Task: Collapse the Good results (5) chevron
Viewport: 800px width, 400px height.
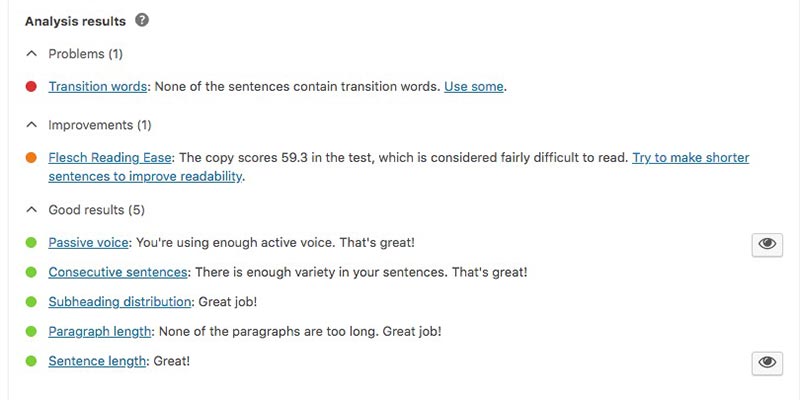Action: click(32, 210)
